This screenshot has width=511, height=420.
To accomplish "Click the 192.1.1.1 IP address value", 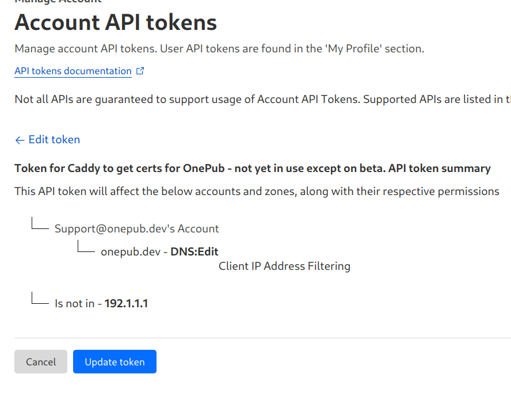I will 126,303.
